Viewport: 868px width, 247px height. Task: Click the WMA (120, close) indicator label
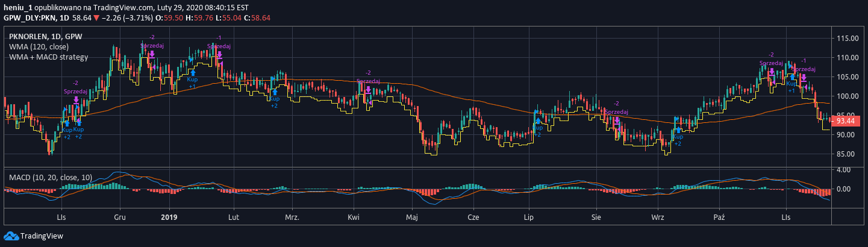(39, 47)
